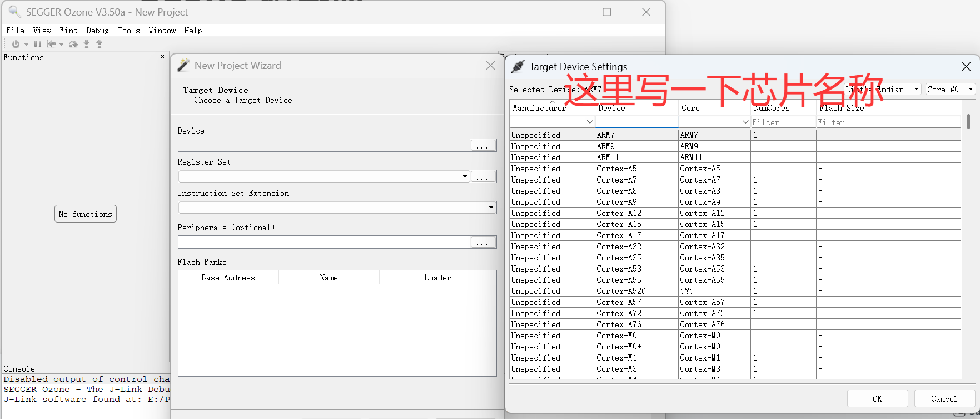This screenshot has width=980, height=419.
Task: Click the Peripherals (optional) text field
Action: click(x=325, y=242)
